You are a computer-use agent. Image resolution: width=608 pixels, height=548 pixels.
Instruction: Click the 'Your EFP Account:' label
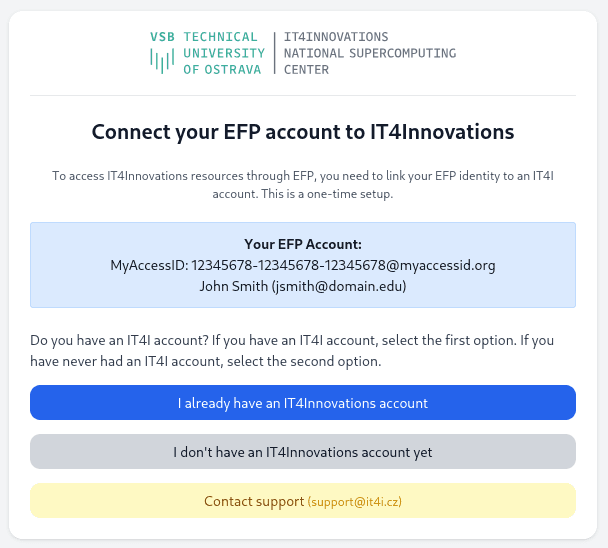coord(303,244)
